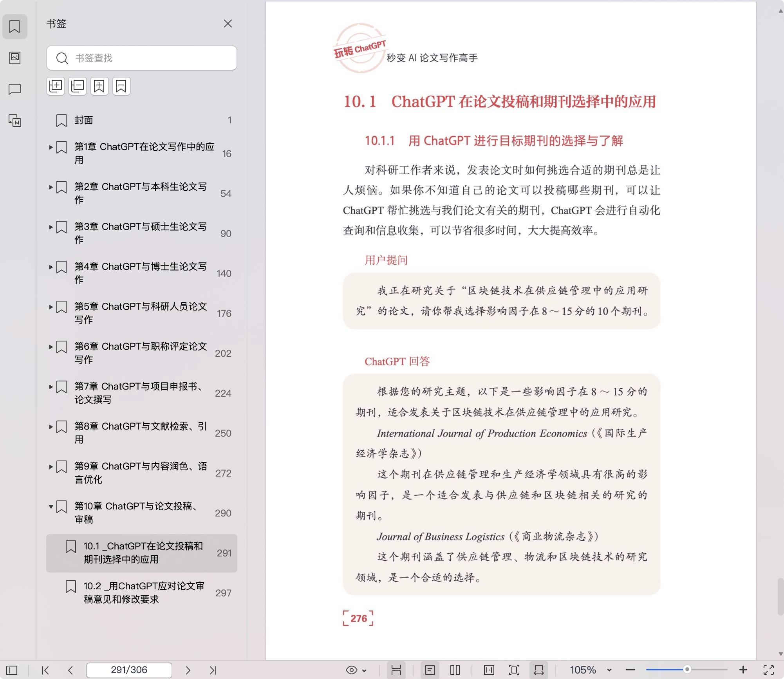
Task: Click the subheading 10.1.1 用 ChatGPT 进行目标期刊的选择与了解
Action: (494, 141)
